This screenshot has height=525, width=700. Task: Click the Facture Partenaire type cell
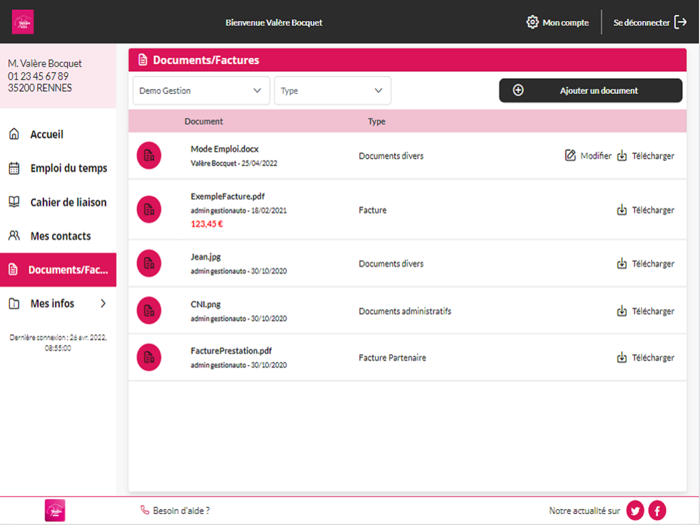click(392, 358)
